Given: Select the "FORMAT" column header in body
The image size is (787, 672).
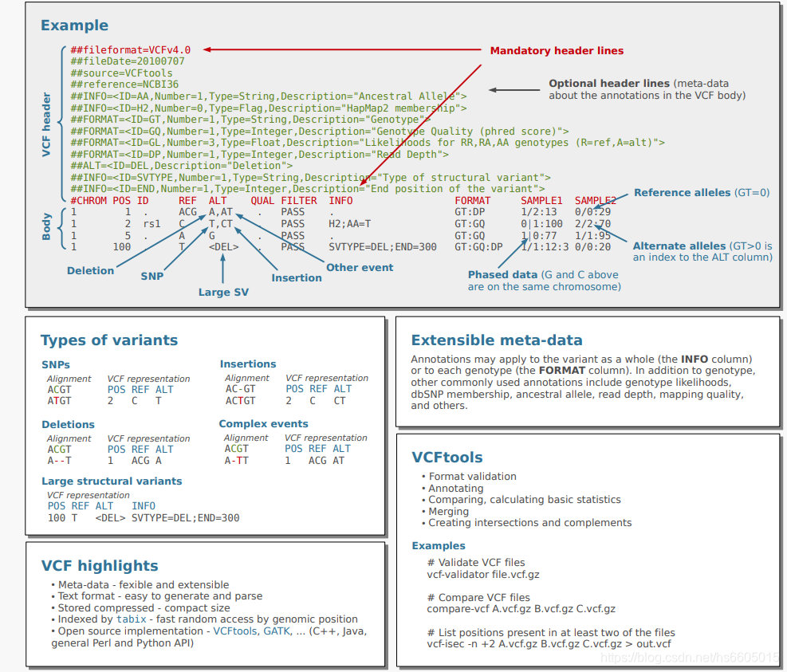Looking at the screenshot, I should (472, 201).
